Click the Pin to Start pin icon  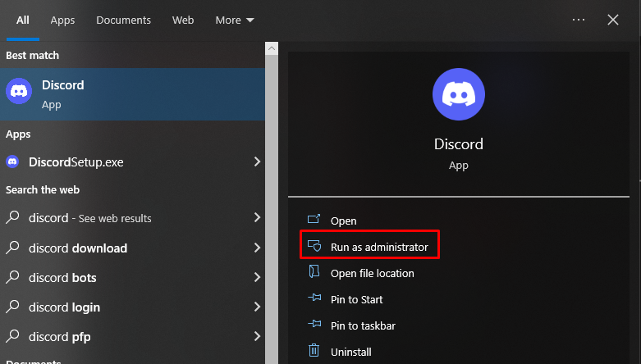(x=314, y=298)
